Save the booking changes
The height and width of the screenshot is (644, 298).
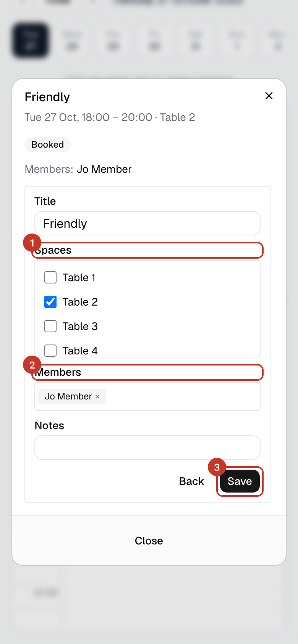[x=240, y=481]
